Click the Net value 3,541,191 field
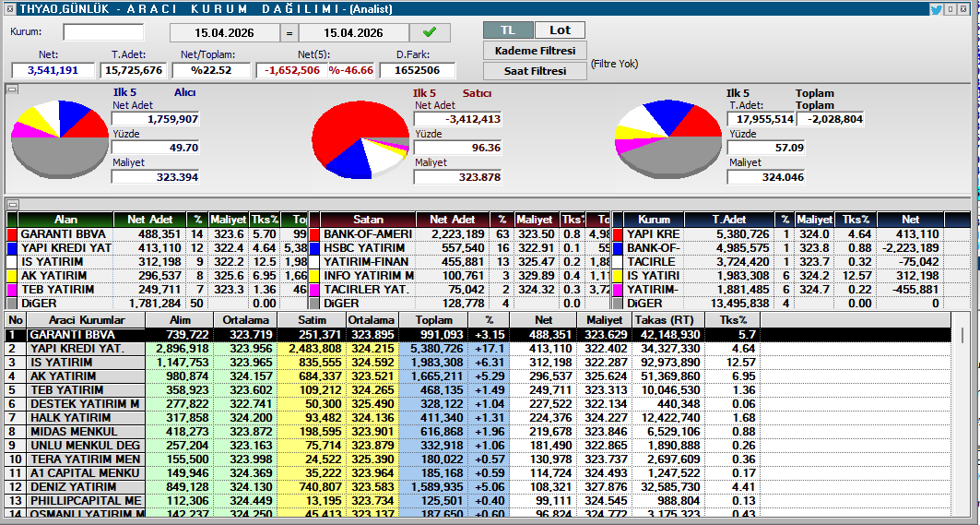Image resolution: width=980 pixels, height=525 pixels. 53,70
